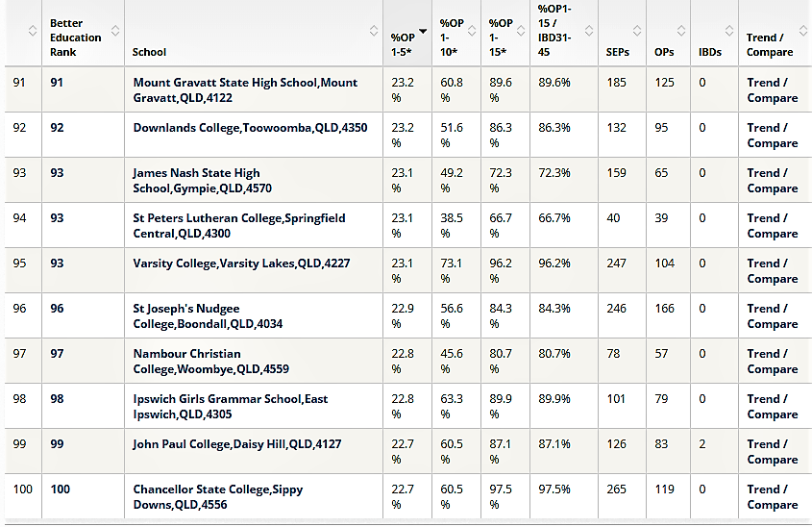Viewport: 812px width, 527px height.
Task: Select the James Nash State High School row
Action: point(408,181)
